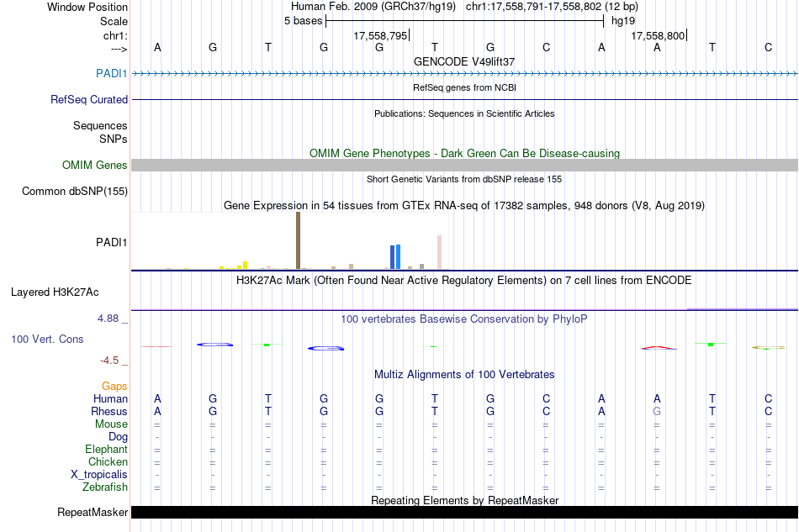
Task: Click 'Multiz Alignments of 100 Vertebrates' title
Action: click(x=464, y=375)
